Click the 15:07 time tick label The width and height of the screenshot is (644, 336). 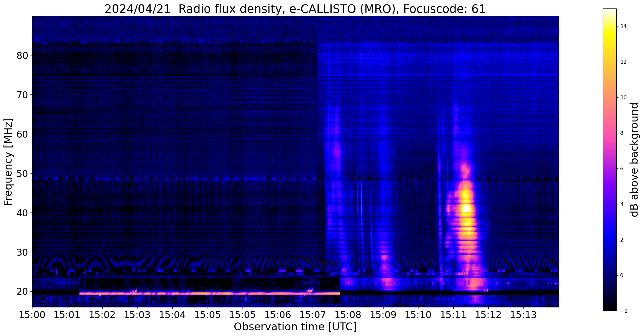[313, 315]
